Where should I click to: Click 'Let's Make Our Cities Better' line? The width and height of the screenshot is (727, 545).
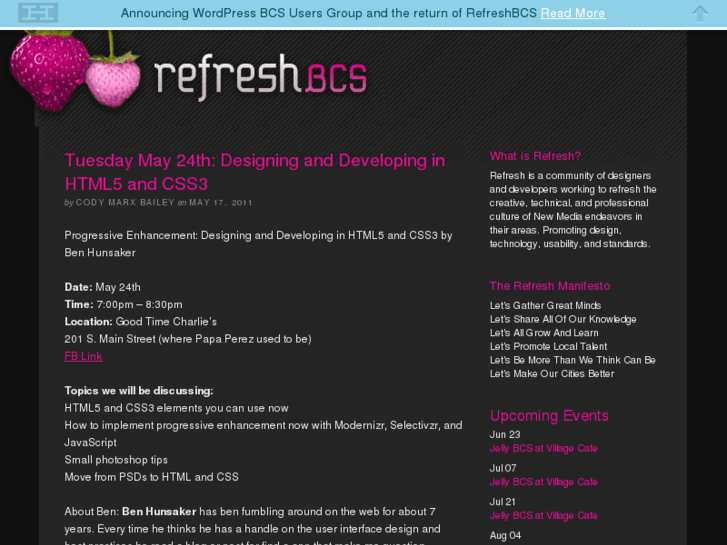click(552, 373)
